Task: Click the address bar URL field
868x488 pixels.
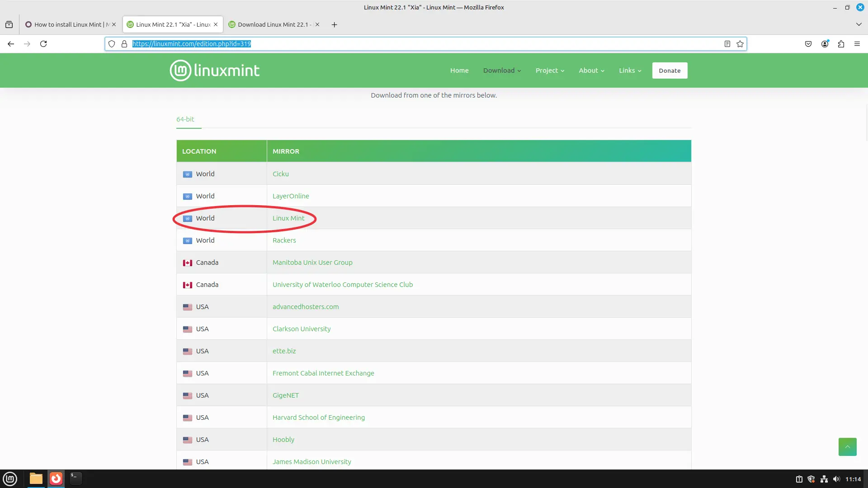Action: pyautogui.click(x=425, y=44)
